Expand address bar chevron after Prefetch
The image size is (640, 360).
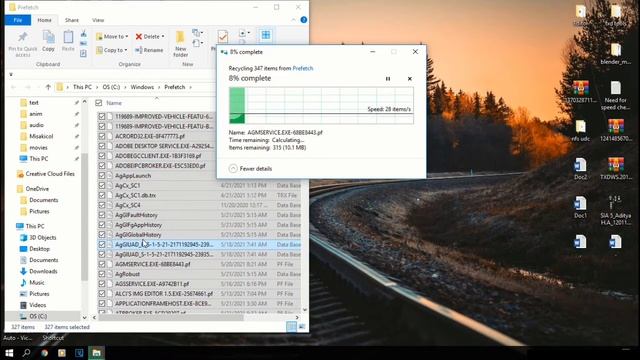190,87
